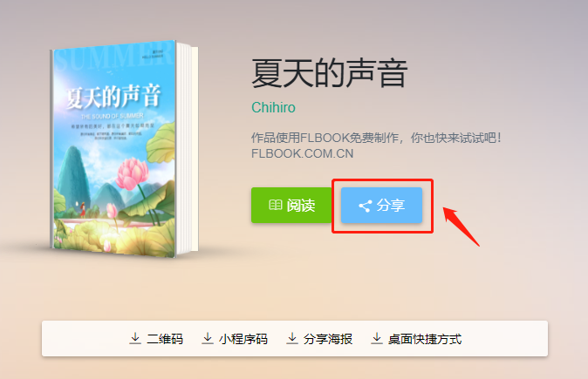This screenshot has height=379, width=588.
Task: Visit the FLBOOK.COM.CN text link
Action: [302, 153]
